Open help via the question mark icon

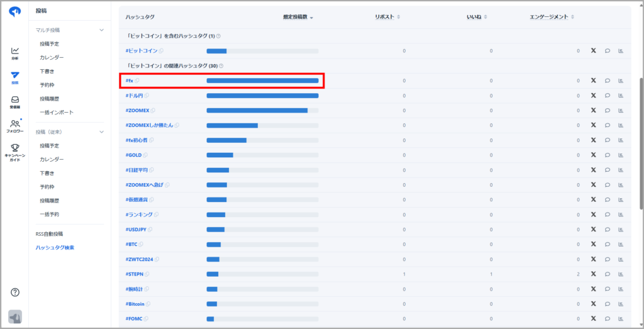(15, 293)
